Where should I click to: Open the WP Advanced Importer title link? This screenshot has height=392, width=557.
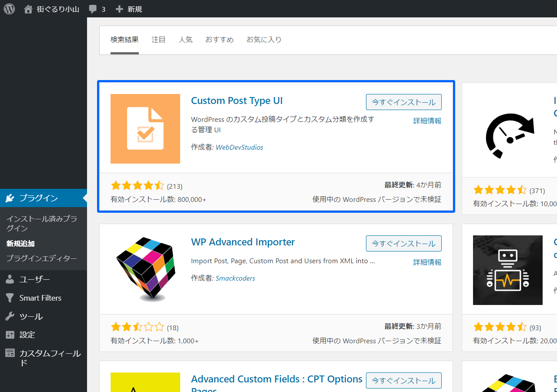(x=243, y=242)
